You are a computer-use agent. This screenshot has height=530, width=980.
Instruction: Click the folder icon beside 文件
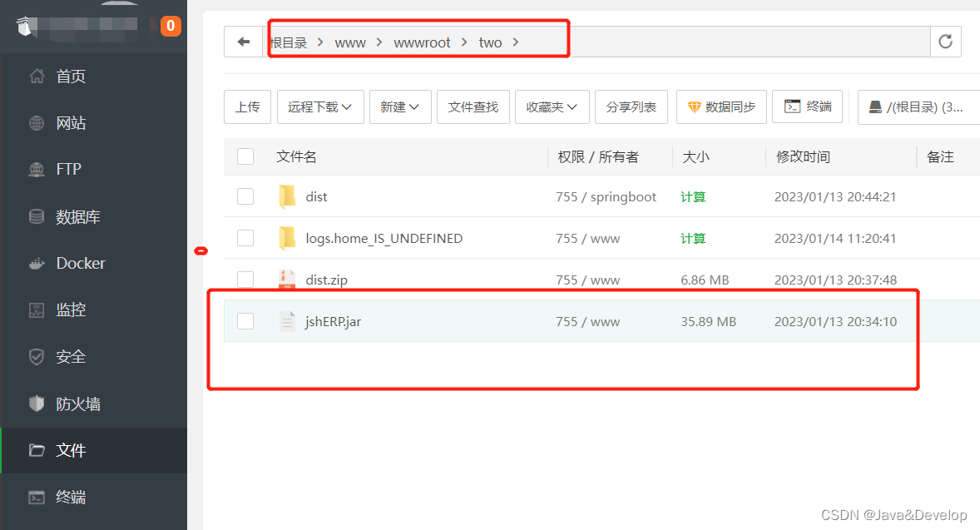pyautogui.click(x=37, y=450)
